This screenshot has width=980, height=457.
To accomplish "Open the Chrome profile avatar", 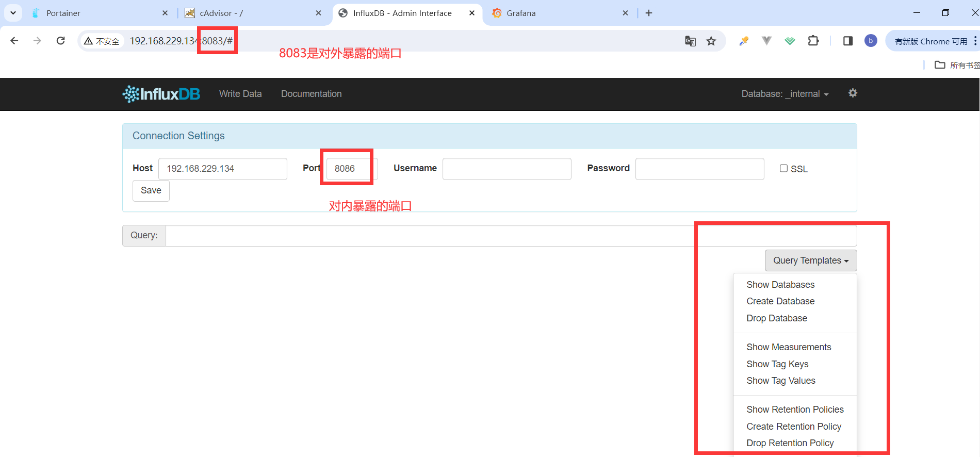I will click(871, 41).
